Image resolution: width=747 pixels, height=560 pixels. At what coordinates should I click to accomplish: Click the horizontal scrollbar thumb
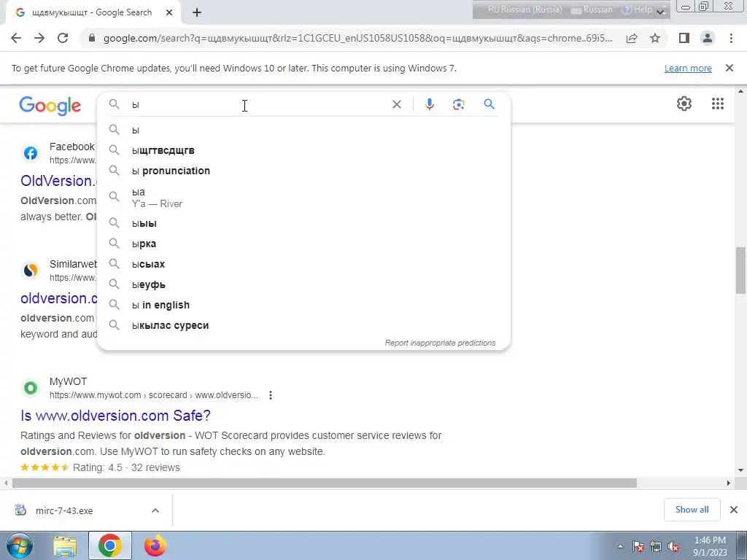(x=325, y=483)
